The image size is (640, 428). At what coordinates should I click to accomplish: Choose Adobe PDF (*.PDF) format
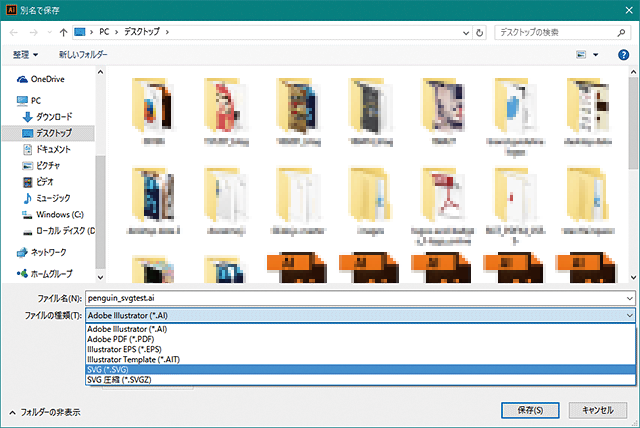[x=361, y=339]
